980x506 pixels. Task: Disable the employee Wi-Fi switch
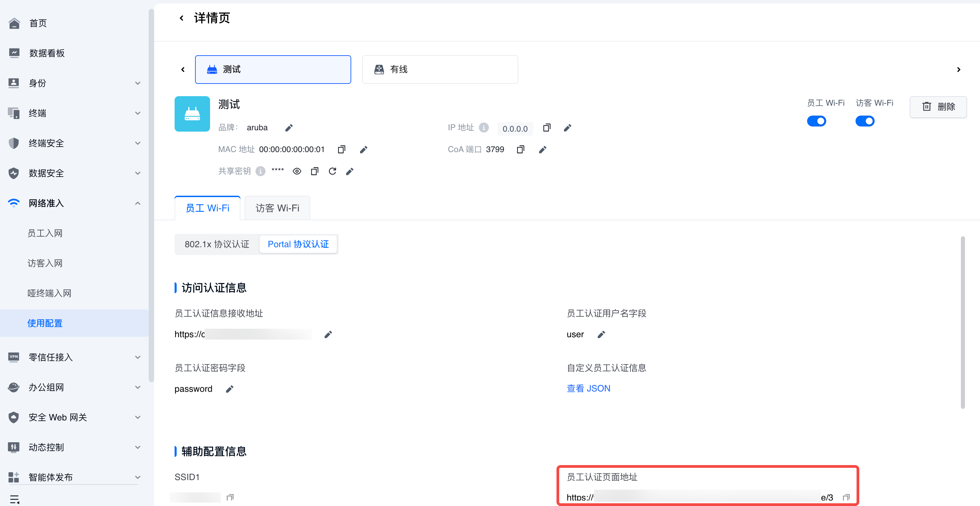[x=816, y=121]
